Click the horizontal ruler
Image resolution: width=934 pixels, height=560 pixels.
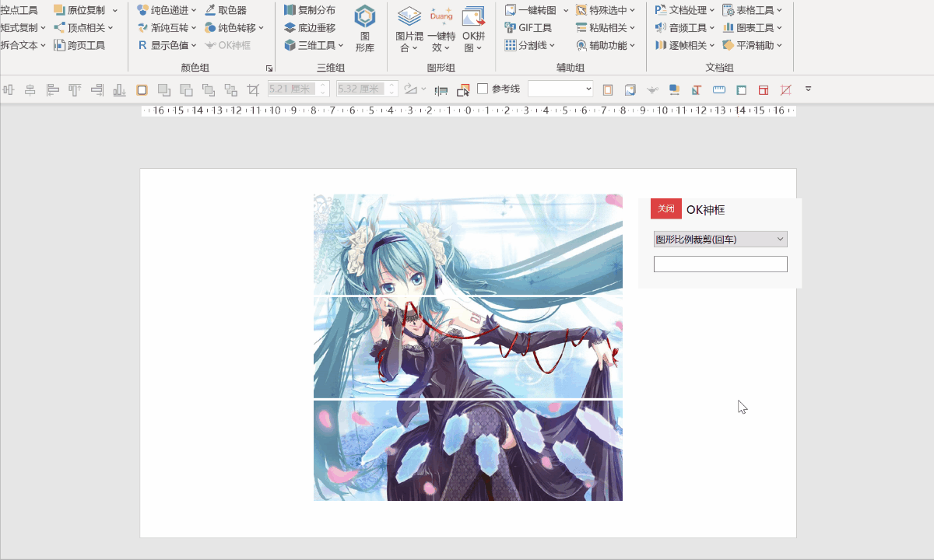coord(469,110)
